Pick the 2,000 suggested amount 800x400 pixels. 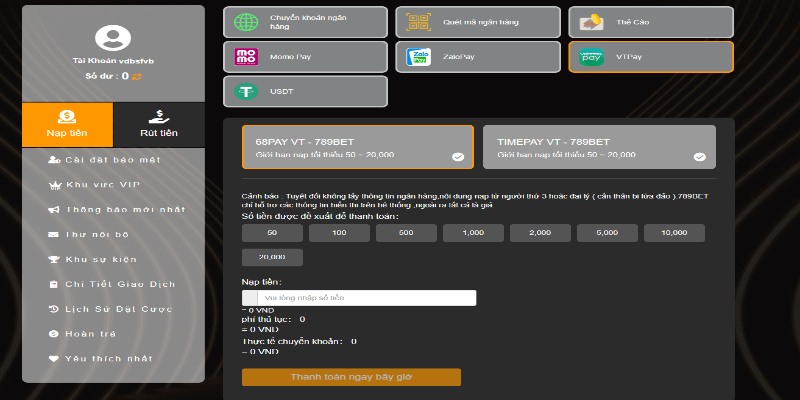tap(540, 233)
